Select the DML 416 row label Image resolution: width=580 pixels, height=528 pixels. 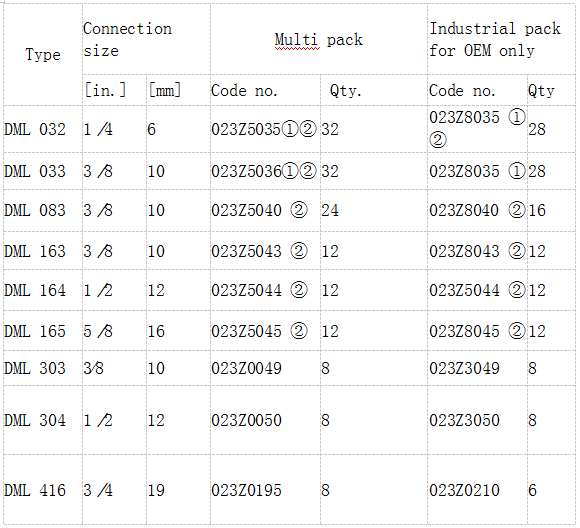35,491
